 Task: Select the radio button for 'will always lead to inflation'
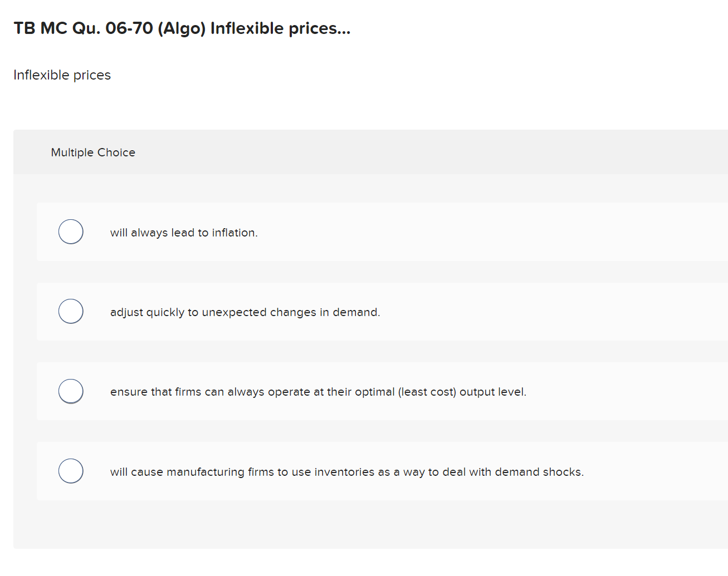71,232
